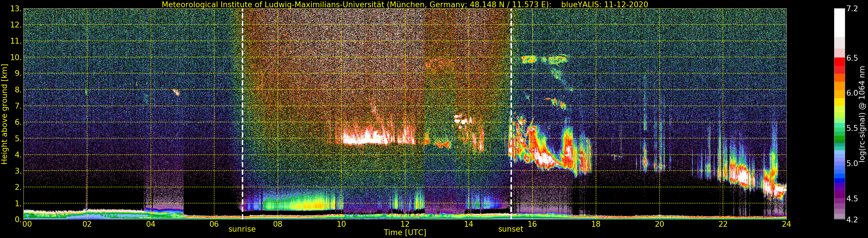This screenshot has height=238, width=868.
Task: Click the '5.' height tick label
Action: [18, 138]
